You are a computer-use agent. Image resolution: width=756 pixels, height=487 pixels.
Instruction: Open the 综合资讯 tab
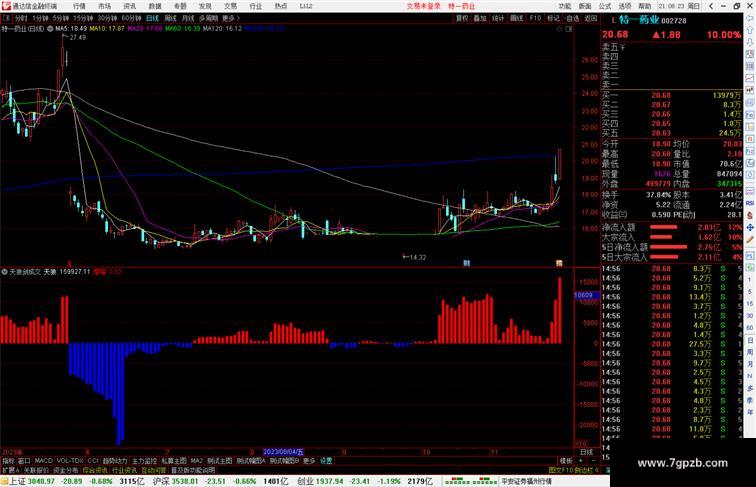95,470
